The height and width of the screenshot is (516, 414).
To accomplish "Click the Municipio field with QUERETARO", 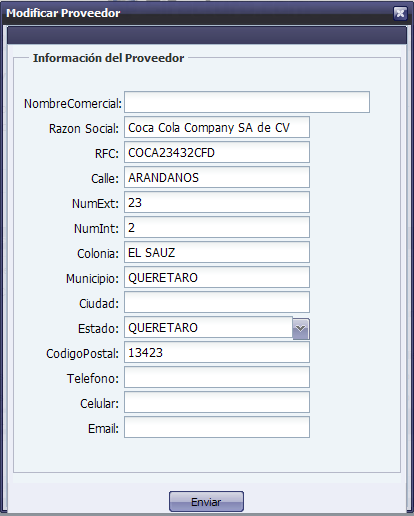I will 217,277.
